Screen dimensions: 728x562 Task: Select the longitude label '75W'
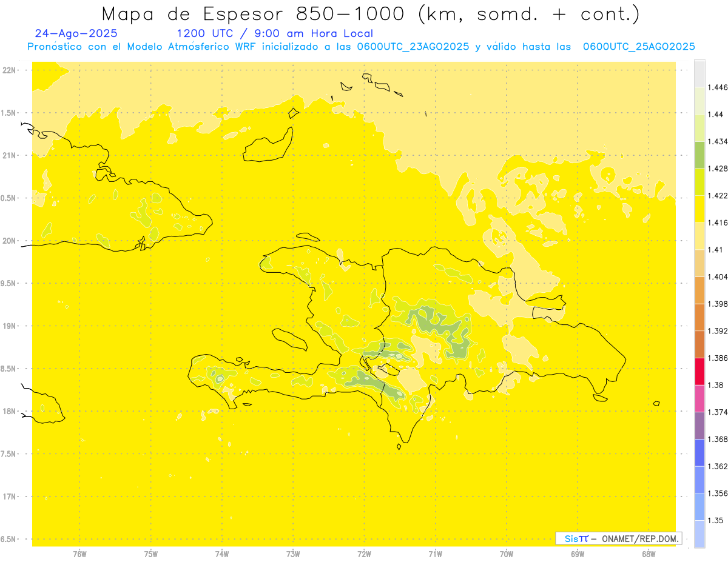point(151,554)
